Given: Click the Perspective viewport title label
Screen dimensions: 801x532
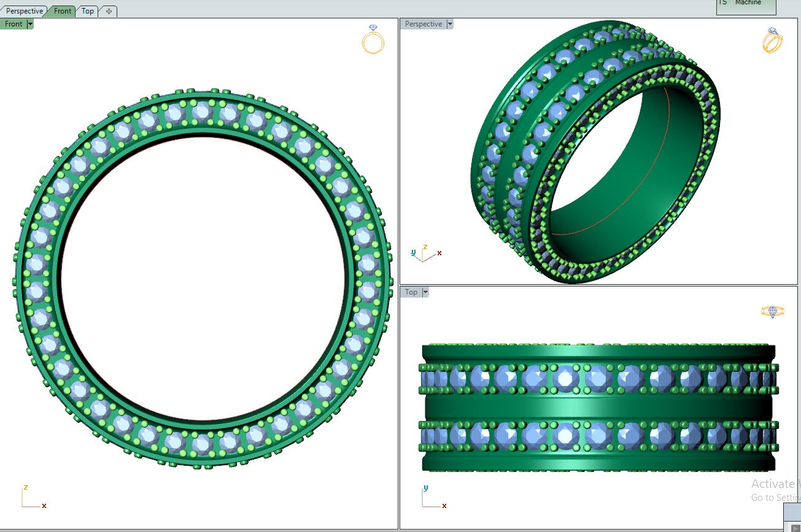Looking at the screenshot, I should 423,24.
